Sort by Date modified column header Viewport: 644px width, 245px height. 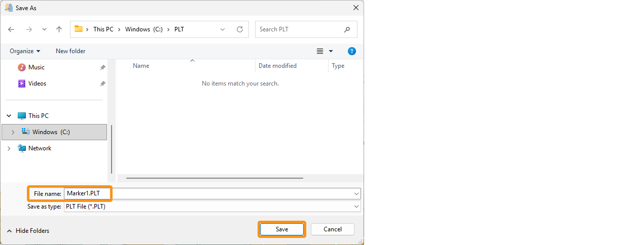pos(277,66)
